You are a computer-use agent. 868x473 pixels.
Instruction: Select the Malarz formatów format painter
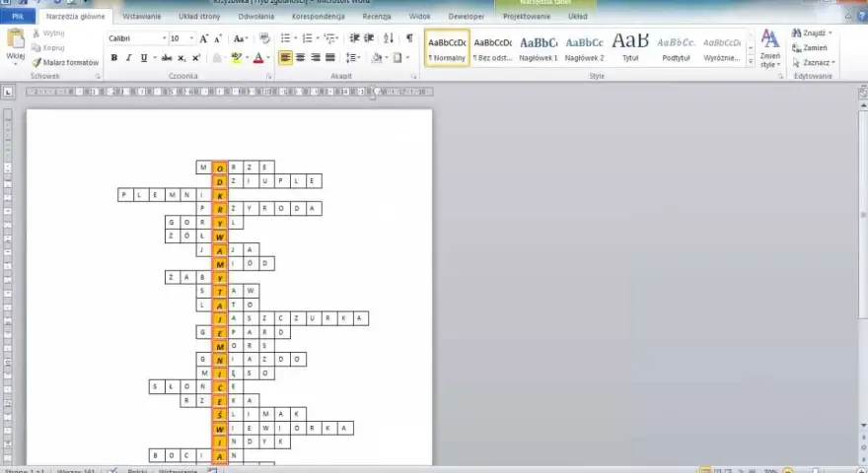(x=65, y=62)
